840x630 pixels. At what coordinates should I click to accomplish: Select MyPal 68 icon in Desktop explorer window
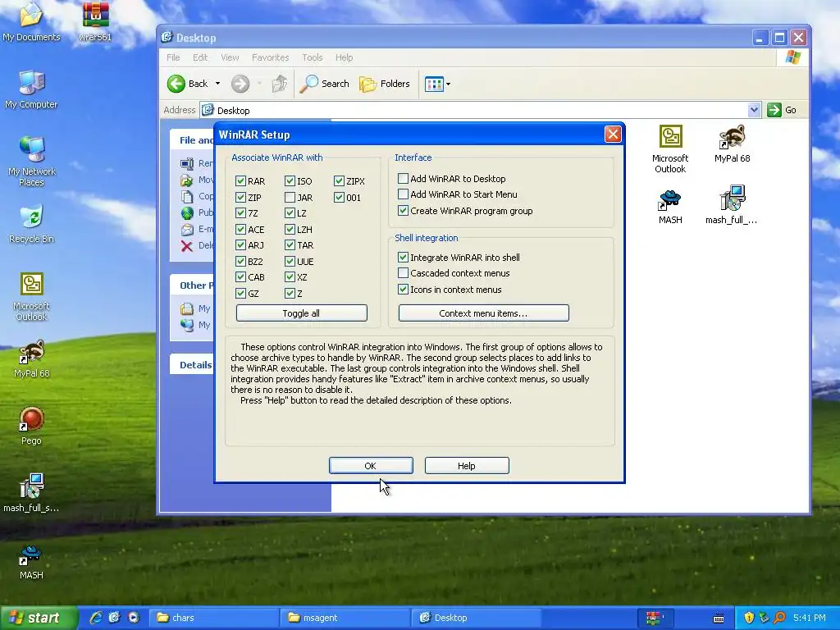pyautogui.click(x=733, y=144)
